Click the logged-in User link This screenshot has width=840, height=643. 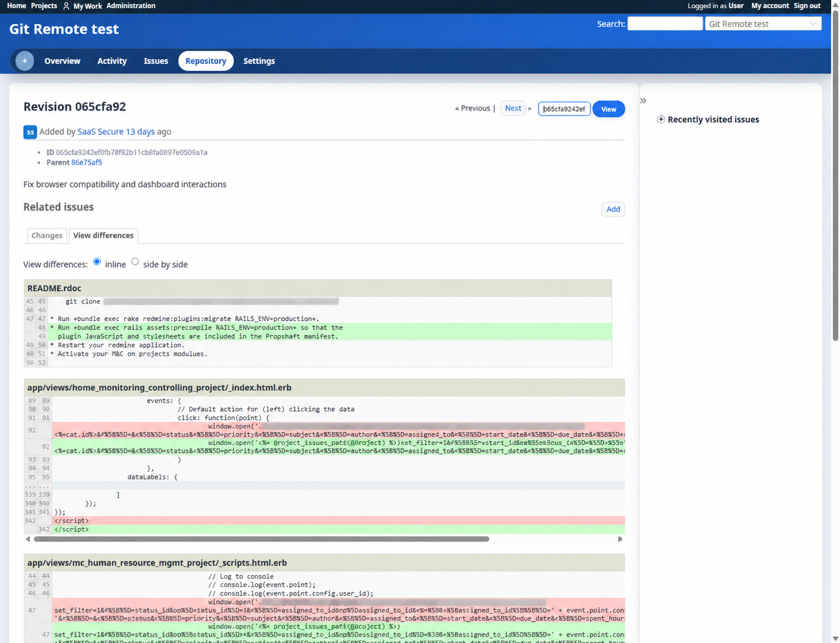pyautogui.click(x=736, y=6)
